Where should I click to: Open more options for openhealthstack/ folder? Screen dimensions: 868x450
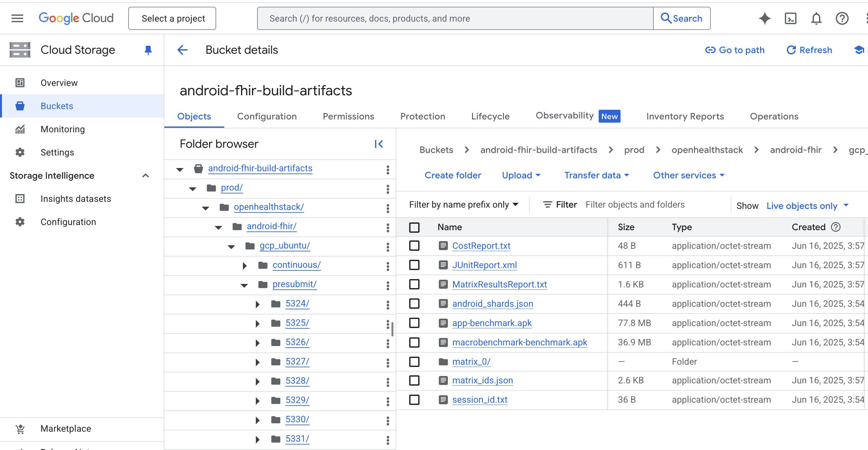[388, 208]
